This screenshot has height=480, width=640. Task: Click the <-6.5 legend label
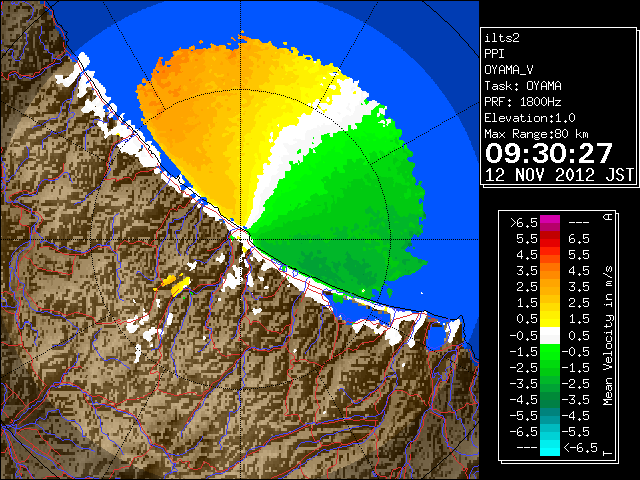[580, 447]
